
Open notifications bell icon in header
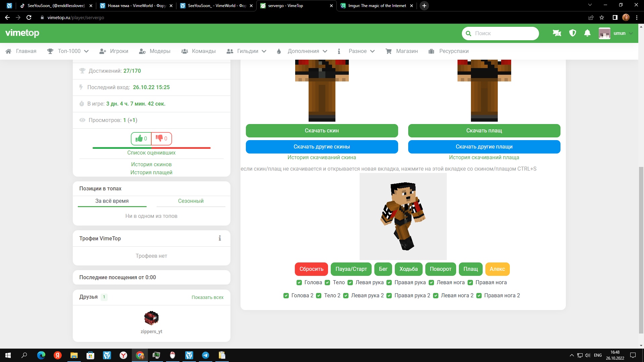pyautogui.click(x=587, y=33)
